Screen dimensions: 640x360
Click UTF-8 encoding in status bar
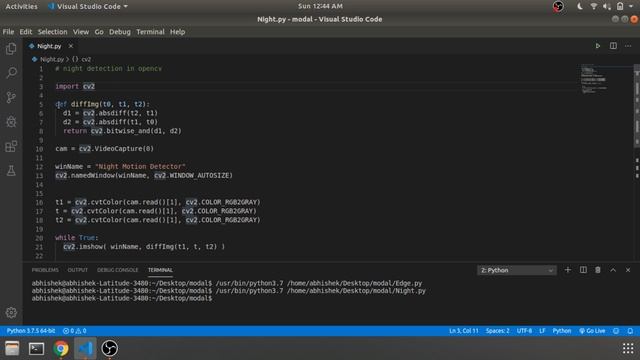tap(524, 331)
